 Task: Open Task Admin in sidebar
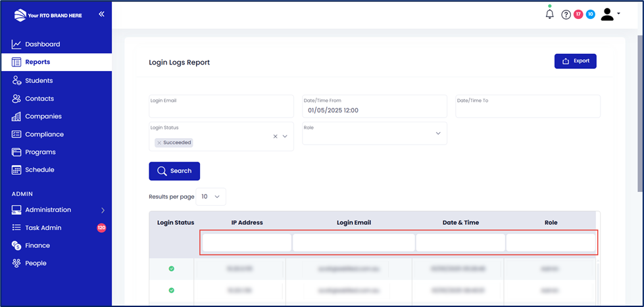(43, 227)
